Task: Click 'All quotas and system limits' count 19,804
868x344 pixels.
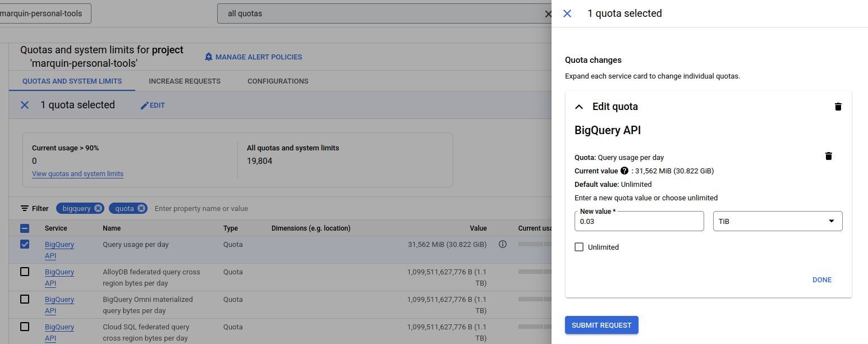Action: tap(259, 160)
